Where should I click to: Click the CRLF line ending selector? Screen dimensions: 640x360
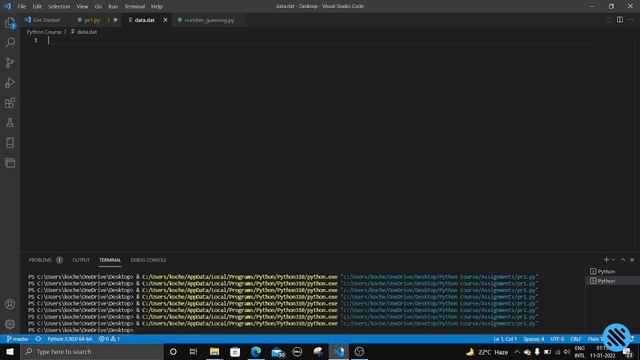coord(576,339)
